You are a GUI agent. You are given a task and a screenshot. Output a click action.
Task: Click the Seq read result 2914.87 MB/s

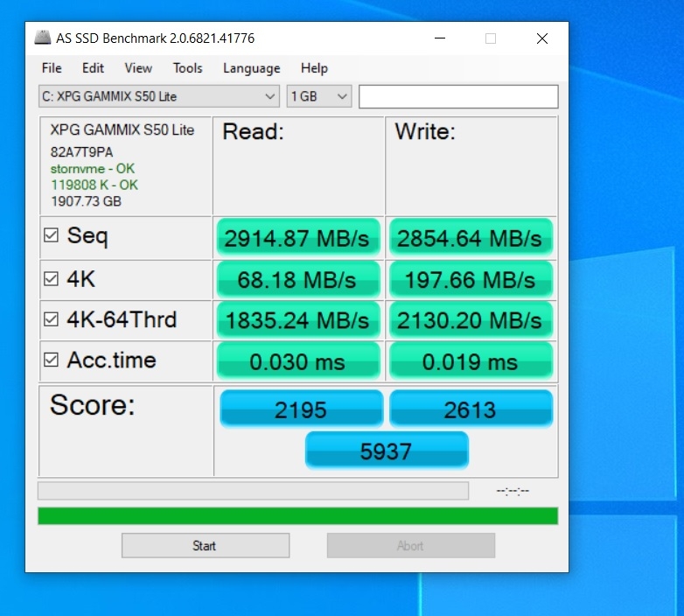pyautogui.click(x=298, y=238)
